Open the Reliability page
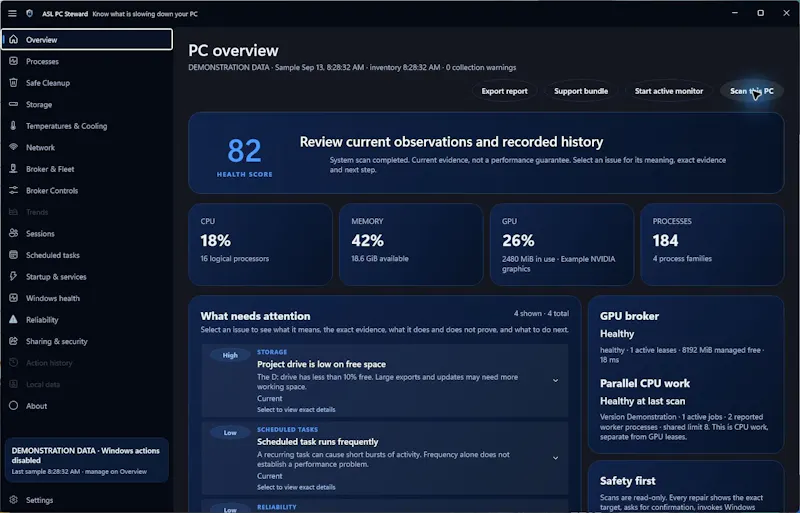Screen dimensions: 800x513 (x=87, y=320)
